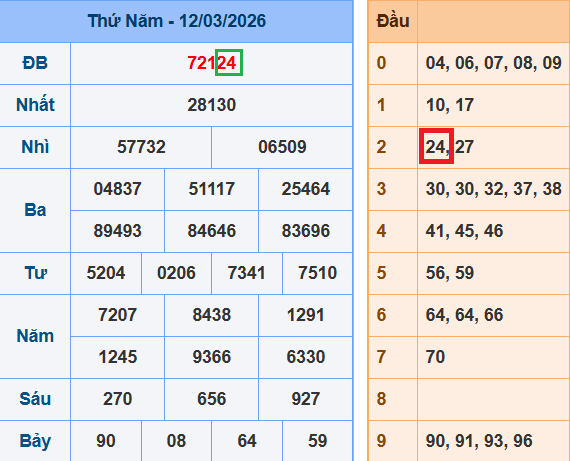Pick the Ba result 83696
Viewport: 570px width, 461px height.
(x=306, y=231)
